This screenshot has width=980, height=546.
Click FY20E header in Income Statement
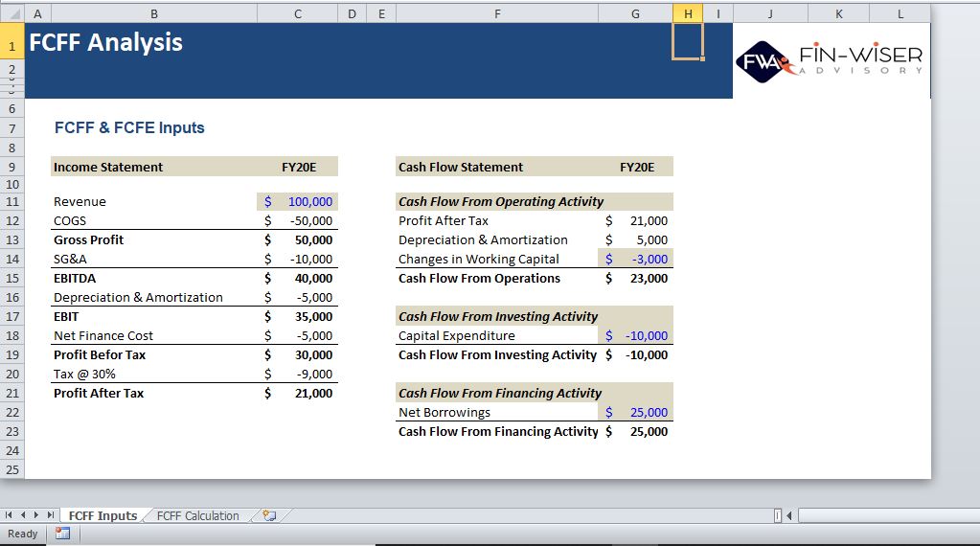point(299,167)
